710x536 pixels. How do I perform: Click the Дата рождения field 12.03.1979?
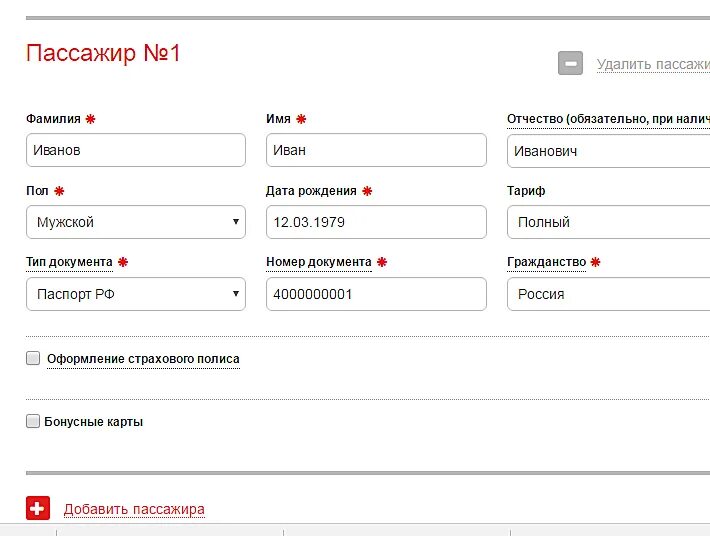pos(376,222)
